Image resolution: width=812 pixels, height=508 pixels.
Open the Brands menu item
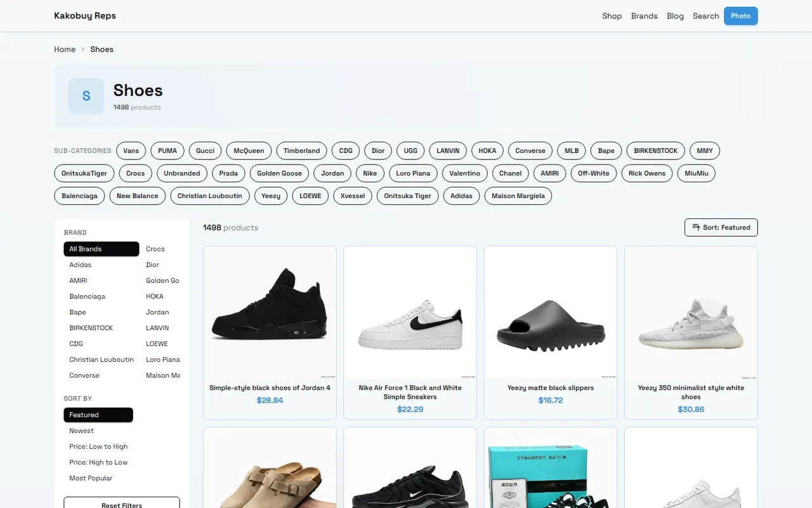tap(644, 16)
